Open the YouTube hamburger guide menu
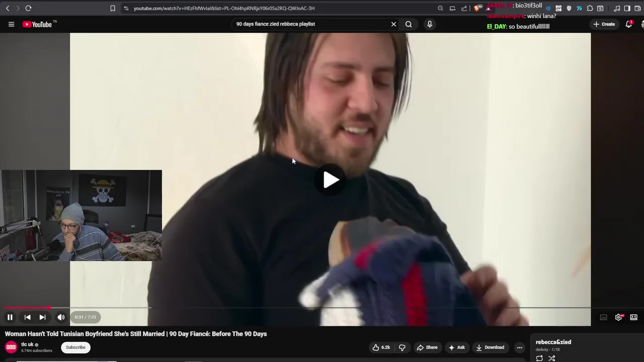This screenshot has width=644, height=362. 11,24
